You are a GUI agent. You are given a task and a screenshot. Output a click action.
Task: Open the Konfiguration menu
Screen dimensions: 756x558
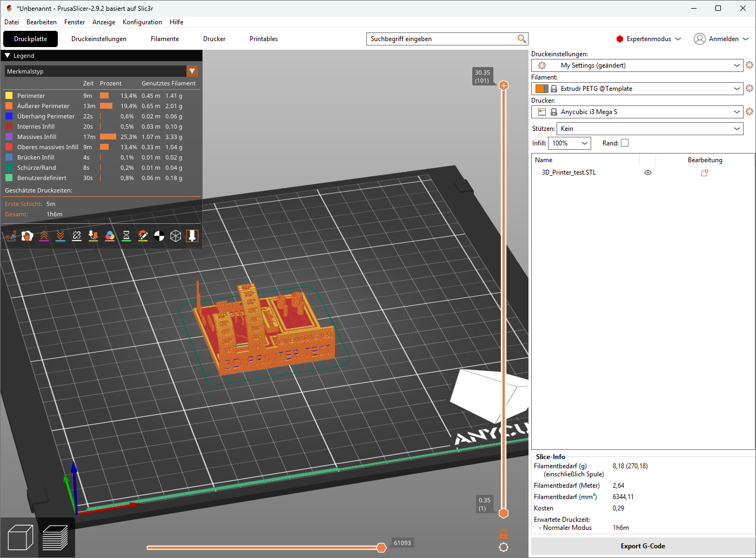coord(142,22)
